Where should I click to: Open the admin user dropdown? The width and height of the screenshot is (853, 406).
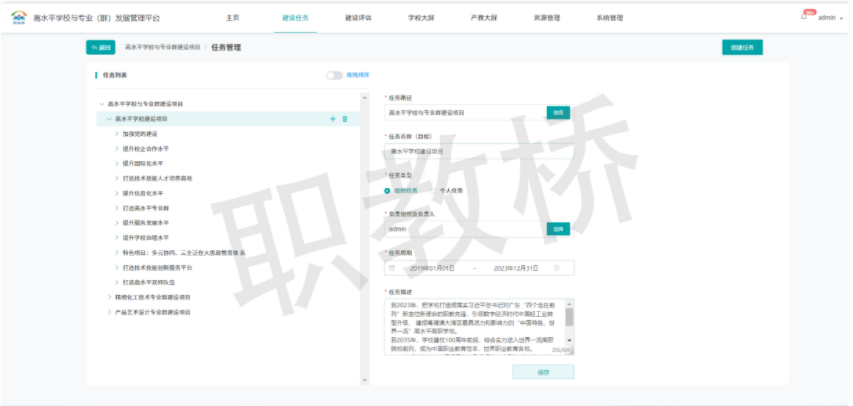(831, 18)
